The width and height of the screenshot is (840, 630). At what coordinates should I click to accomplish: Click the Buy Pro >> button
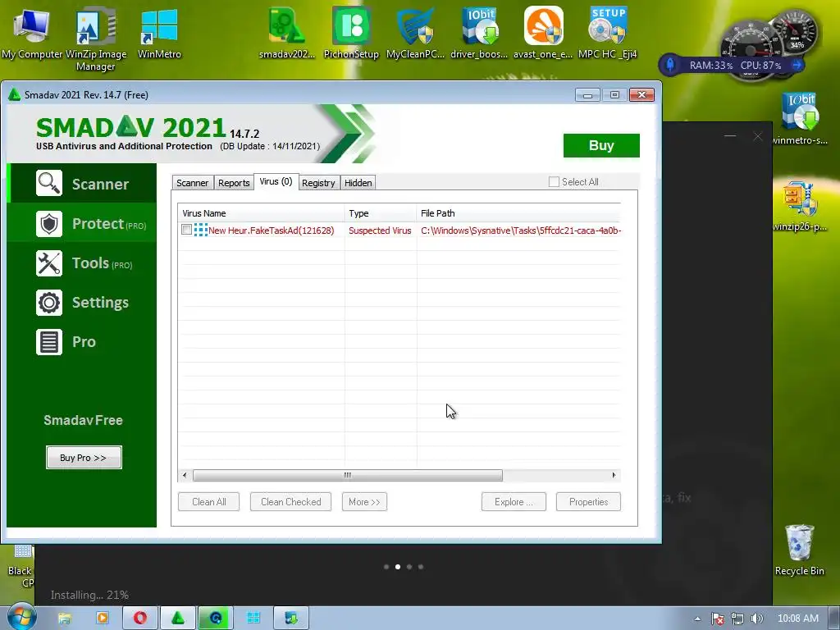(84, 458)
